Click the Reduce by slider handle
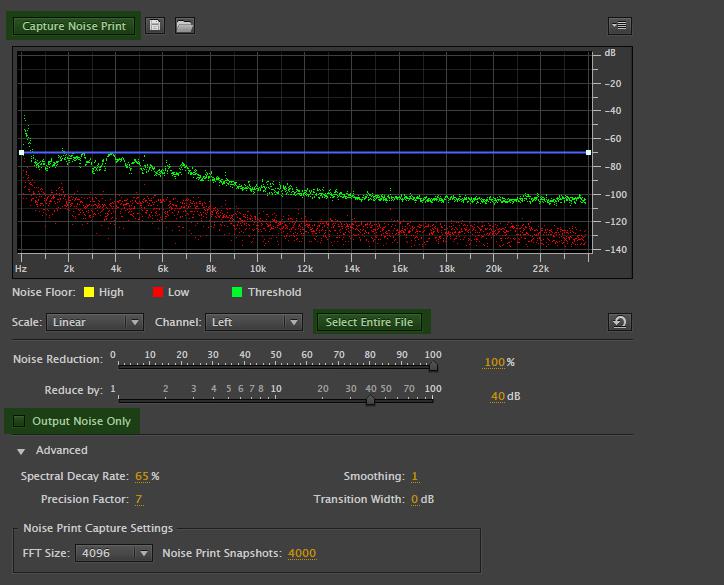Screen dimensions: 724x585 tap(370, 400)
